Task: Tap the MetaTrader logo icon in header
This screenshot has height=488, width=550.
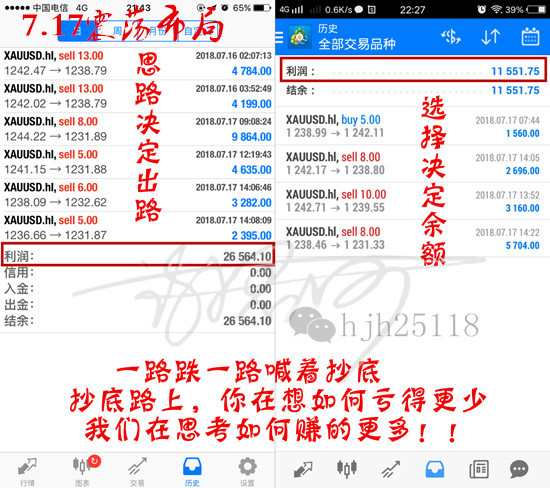Action: point(300,37)
